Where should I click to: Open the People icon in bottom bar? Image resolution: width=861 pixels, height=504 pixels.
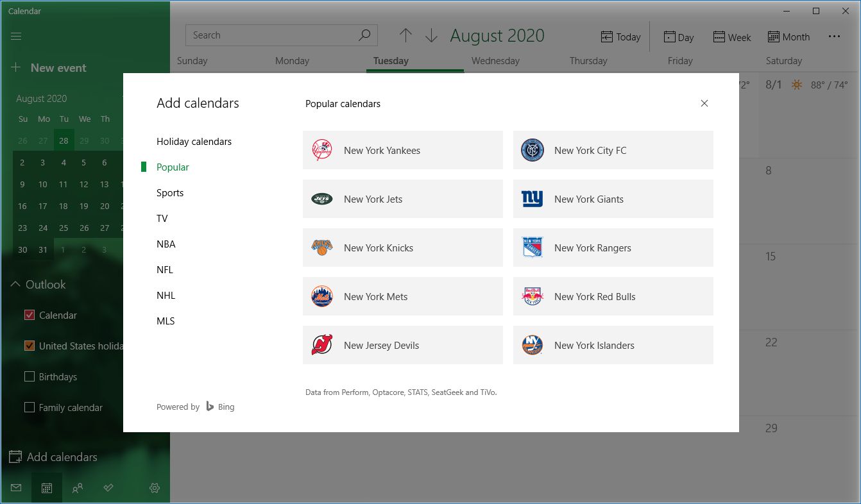click(x=78, y=488)
